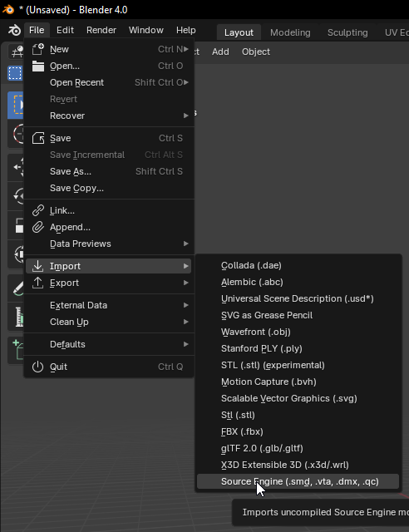Choose Open... from the File menu

point(109,66)
